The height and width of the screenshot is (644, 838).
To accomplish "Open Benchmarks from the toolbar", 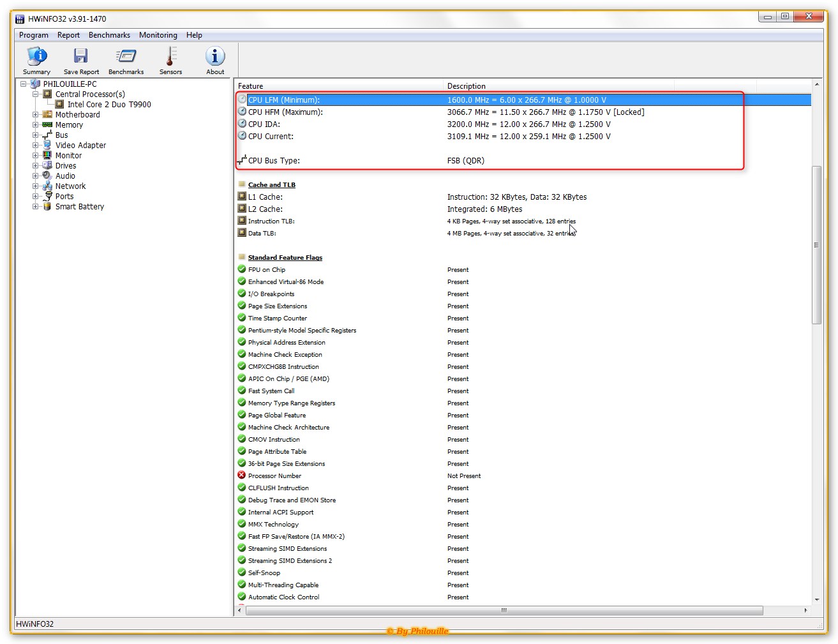I will pyautogui.click(x=126, y=57).
